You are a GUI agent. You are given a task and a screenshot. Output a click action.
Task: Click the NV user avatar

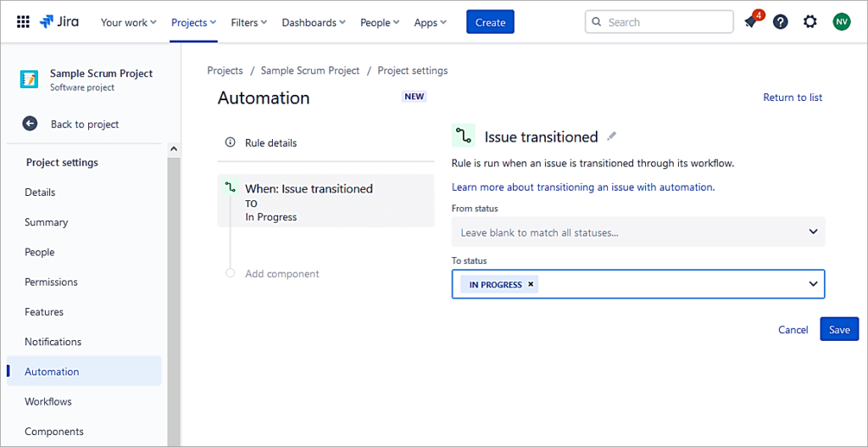(x=841, y=22)
